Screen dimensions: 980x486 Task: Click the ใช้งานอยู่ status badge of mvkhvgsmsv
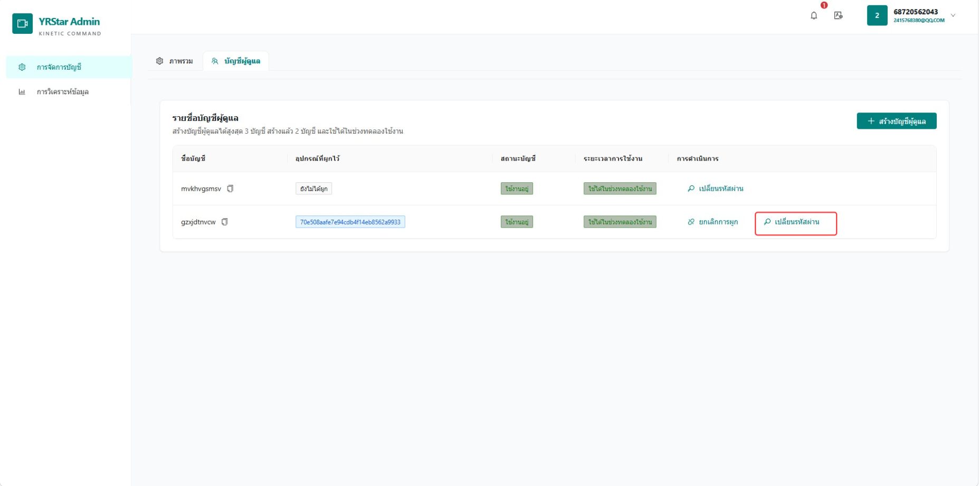(x=517, y=189)
